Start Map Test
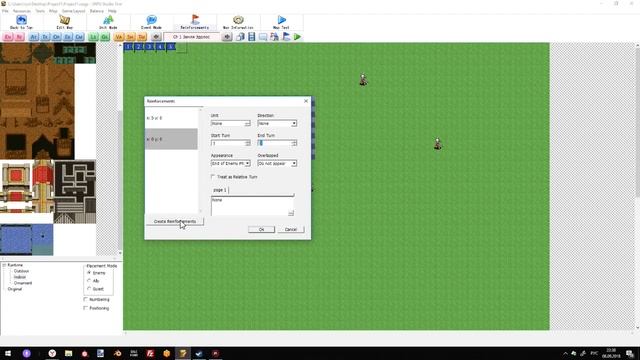Screen dimensions: 640x360 tap(281, 22)
